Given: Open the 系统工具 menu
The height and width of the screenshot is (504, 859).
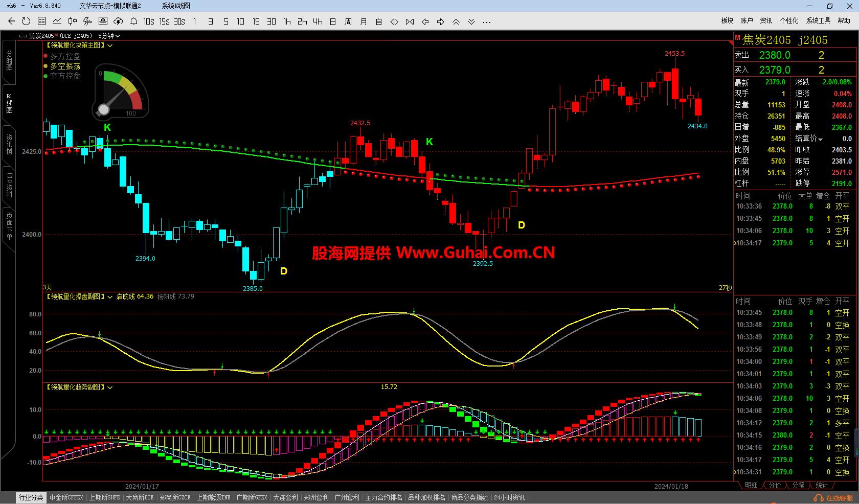Looking at the screenshot, I should 818,20.
